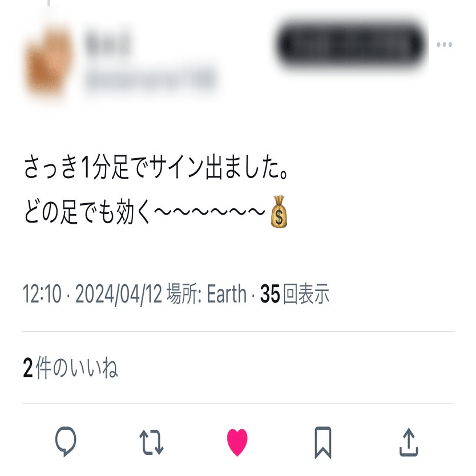
Task: Click the 2024/04/12 date
Action: pyautogui.click(x=118, y=294)
